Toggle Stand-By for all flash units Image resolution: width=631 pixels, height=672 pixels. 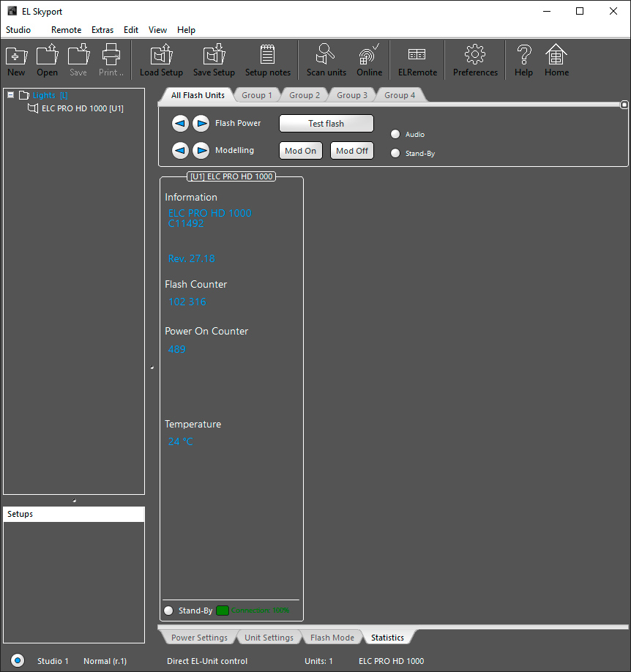tap(396, 153)
